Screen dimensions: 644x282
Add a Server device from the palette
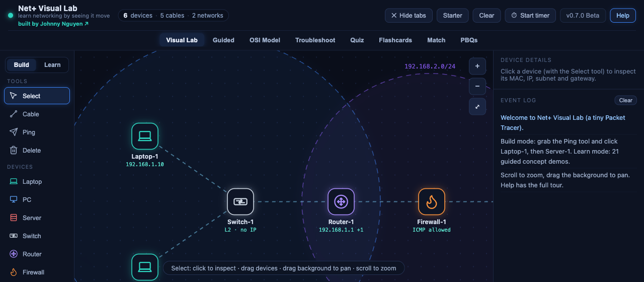pyautogui.click(x=37, y=218)
